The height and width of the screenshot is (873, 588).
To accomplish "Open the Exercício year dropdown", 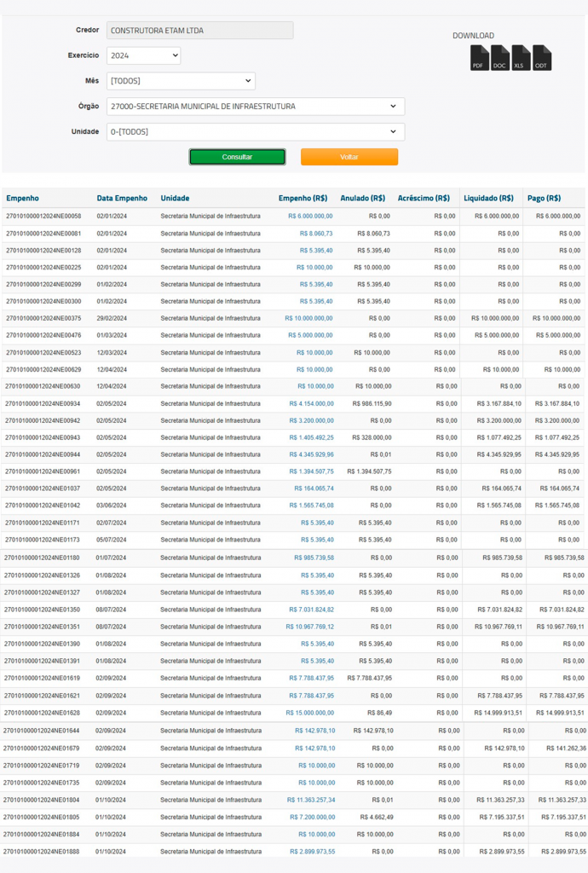I will pos(144,55).
